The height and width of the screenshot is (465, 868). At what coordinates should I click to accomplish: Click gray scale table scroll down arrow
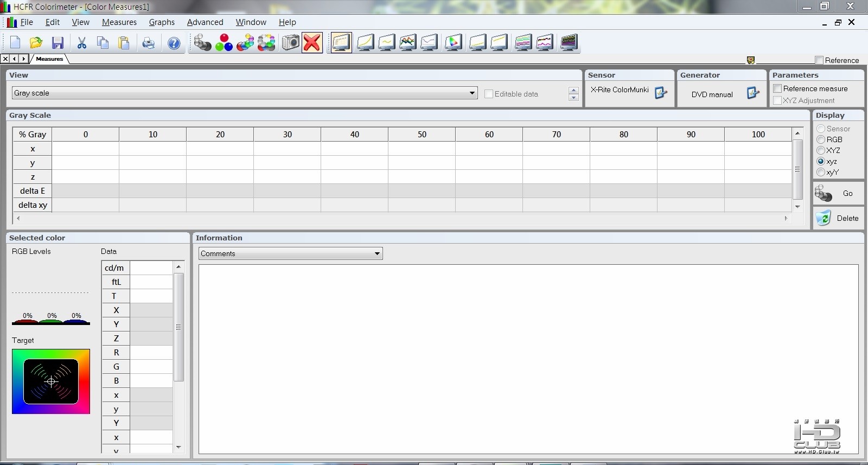click(797, 207)
